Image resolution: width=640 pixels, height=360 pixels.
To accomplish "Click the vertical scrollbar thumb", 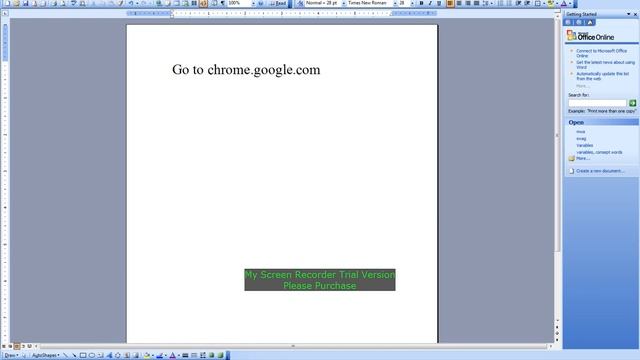I will (x=557, y=135).
